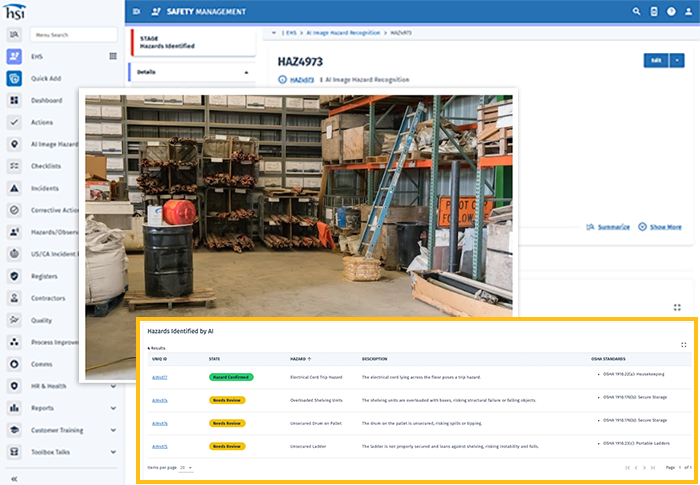Viewport: 700px width, 485px height.
Task: Open the dropdown arrow next to Edit
Action: (677, 60)
